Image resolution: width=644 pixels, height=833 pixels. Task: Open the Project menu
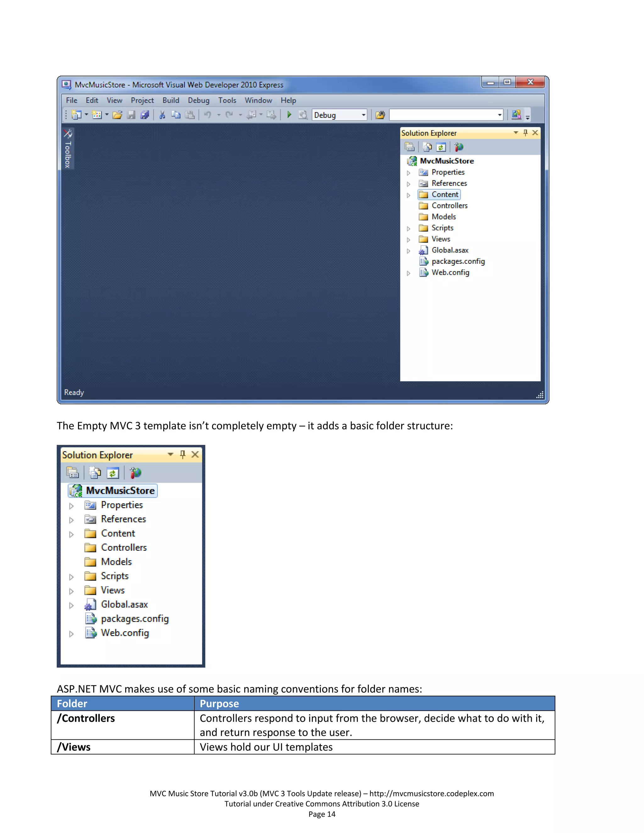point(142,100)
